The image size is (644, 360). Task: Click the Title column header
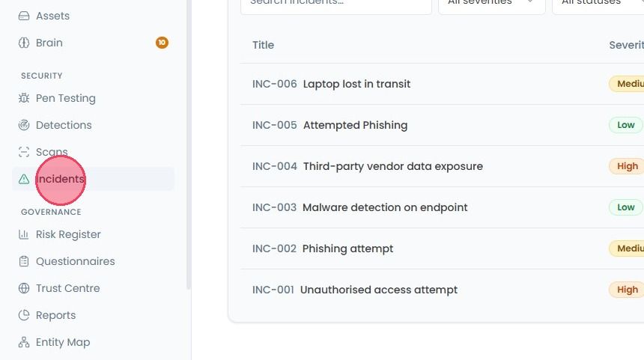[264, 45]
